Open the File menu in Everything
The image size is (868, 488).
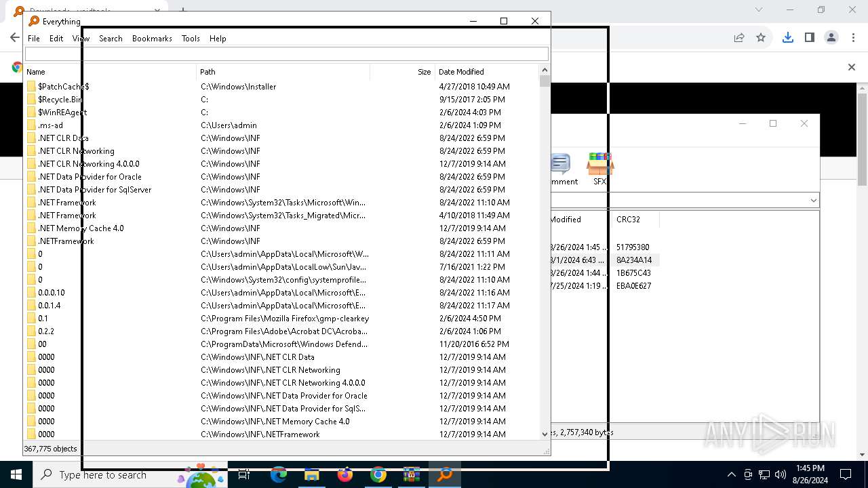click(x=33, y=39)
